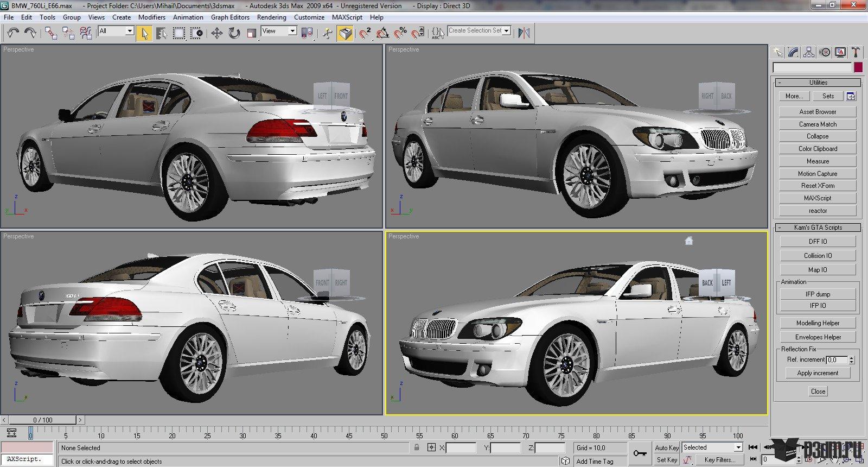This screenshot has width=868, height=467.
Task: Open the Hierarchy panel icon
Action: [809, 52]
